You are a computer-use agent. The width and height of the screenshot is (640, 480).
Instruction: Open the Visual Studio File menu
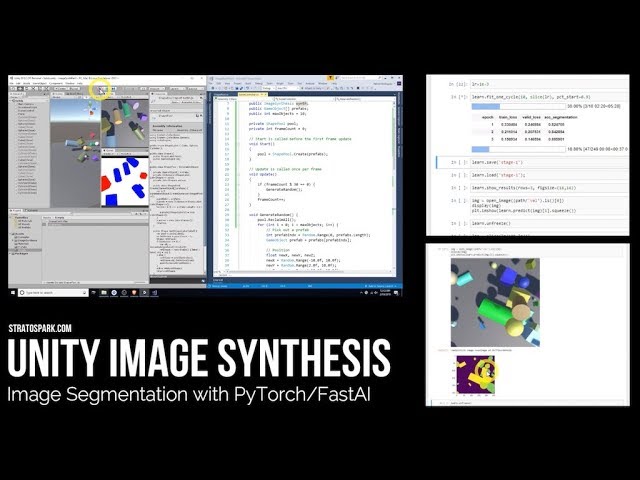click(x=211, y=83)
